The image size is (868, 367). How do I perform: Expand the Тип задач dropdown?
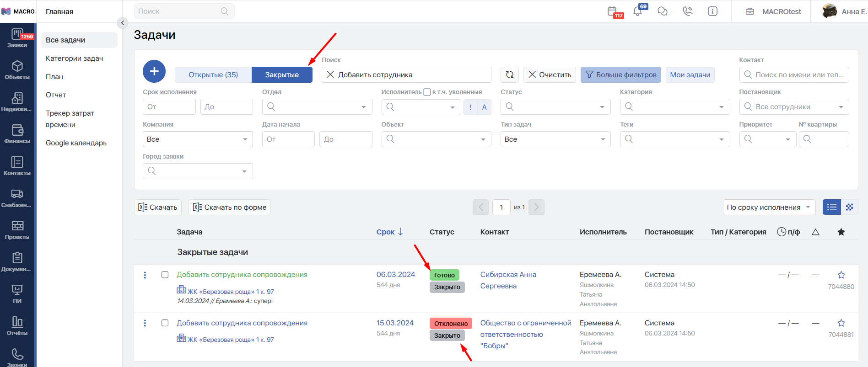(x=555, y=139)
